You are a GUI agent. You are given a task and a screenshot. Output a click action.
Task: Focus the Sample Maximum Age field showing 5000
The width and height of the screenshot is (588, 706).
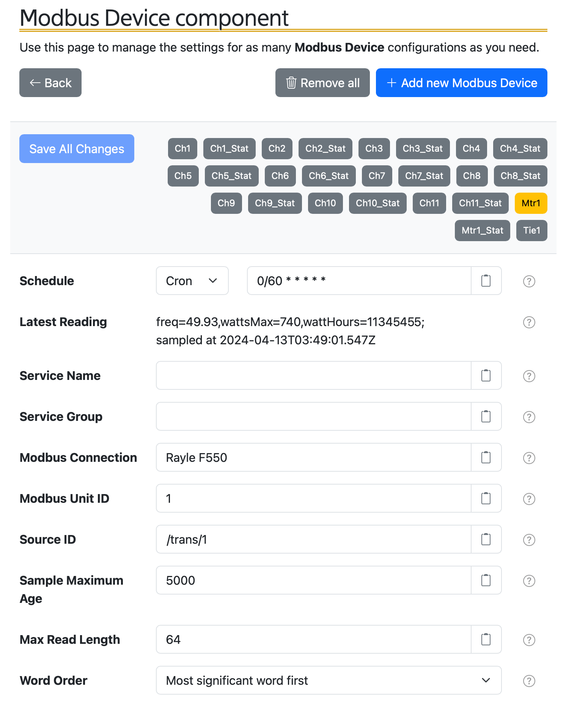[314, 580]
